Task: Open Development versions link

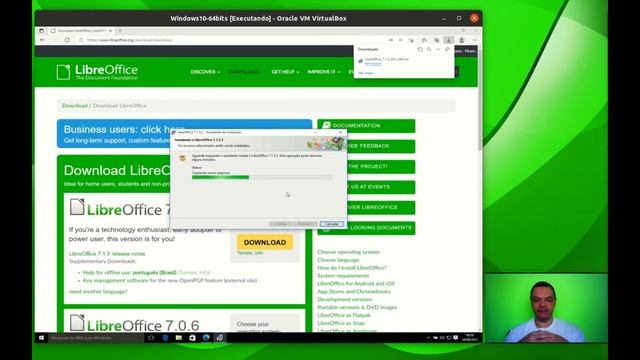Action: coord(344,300)
